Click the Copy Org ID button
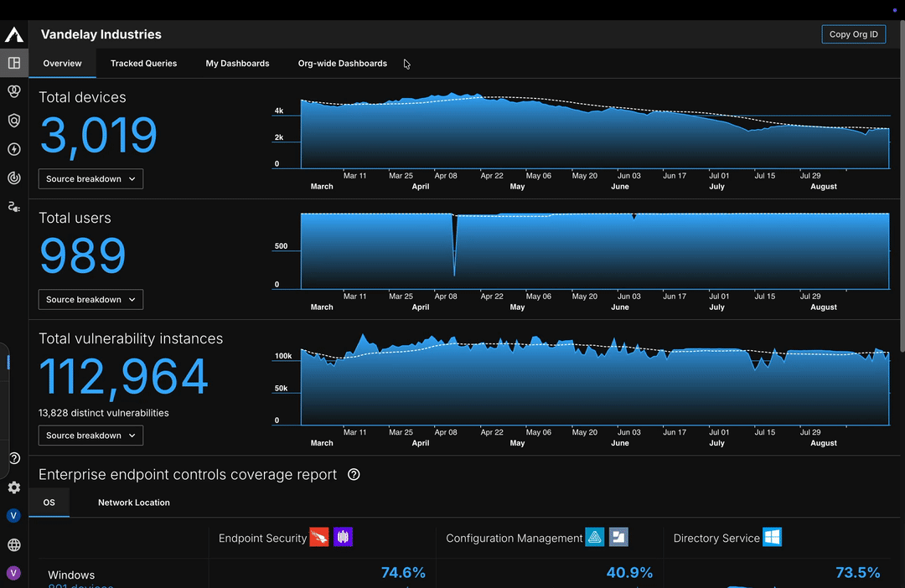This screenshot has height=588, width=905. click(x=854, y=34)
